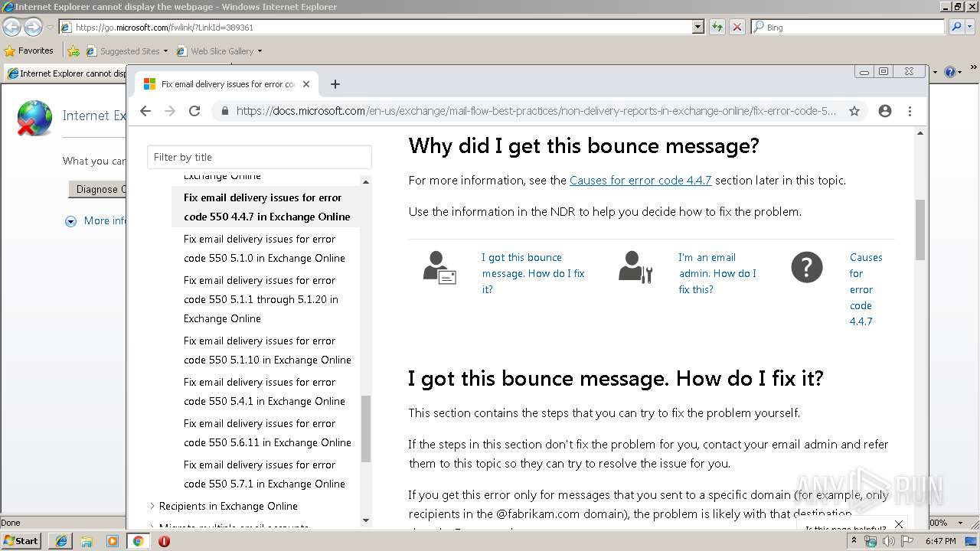Image resolution: width=980 pixels, height=551 pixels.
Task: Click Chrome's forward arrow
Action: click(x=170, y=111)
